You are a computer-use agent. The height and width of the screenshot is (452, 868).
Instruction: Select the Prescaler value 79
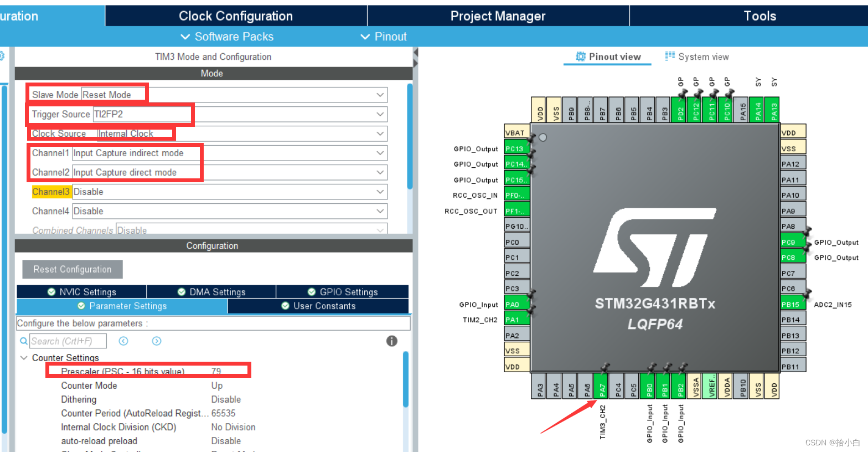click(216, 372)
